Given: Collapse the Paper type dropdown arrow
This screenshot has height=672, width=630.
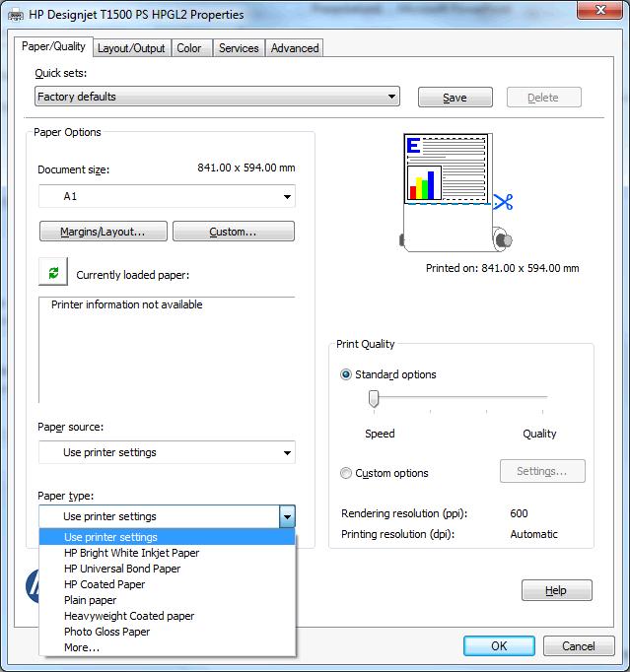Looking at the screenshot, I should pyautogui.click(x=287, y=516).
